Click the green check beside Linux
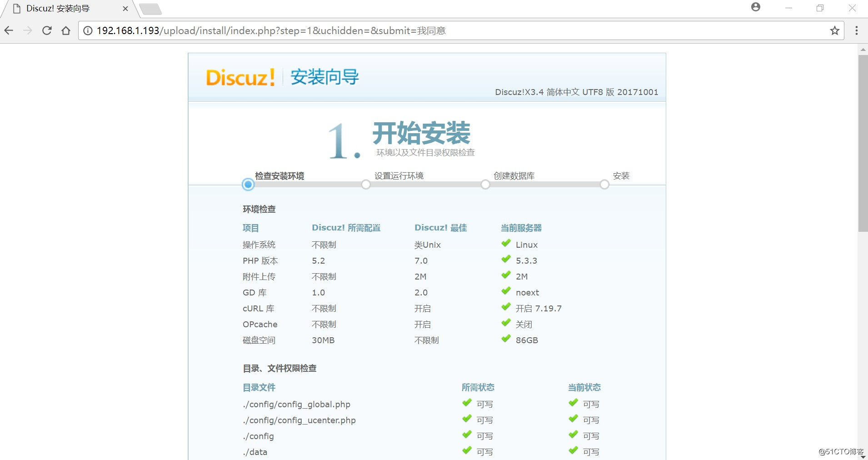868x460 pixels. click(506, 243)
